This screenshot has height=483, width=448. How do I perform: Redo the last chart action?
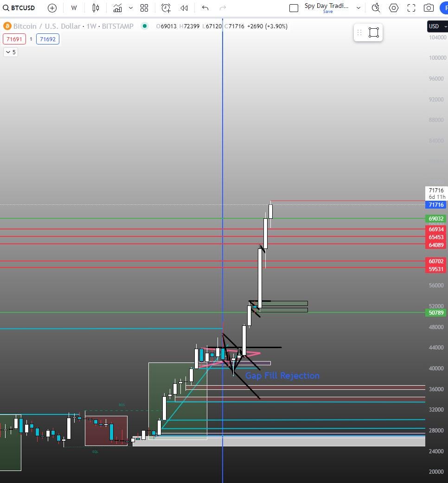[223, 8]
